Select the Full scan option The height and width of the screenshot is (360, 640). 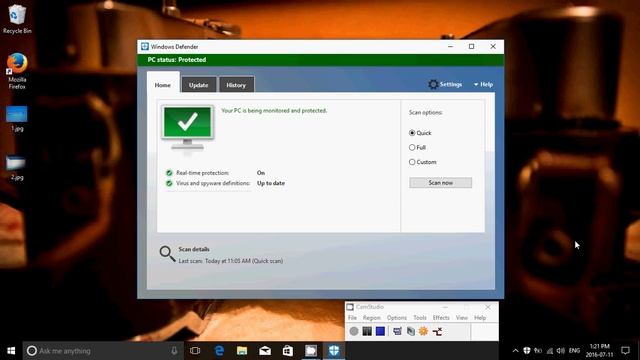[417, 147]
